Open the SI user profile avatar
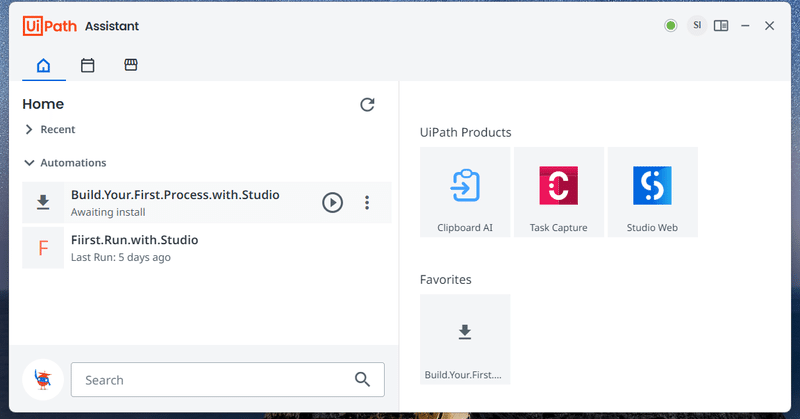Screen dimensions: 800x419 pos(697,26)
